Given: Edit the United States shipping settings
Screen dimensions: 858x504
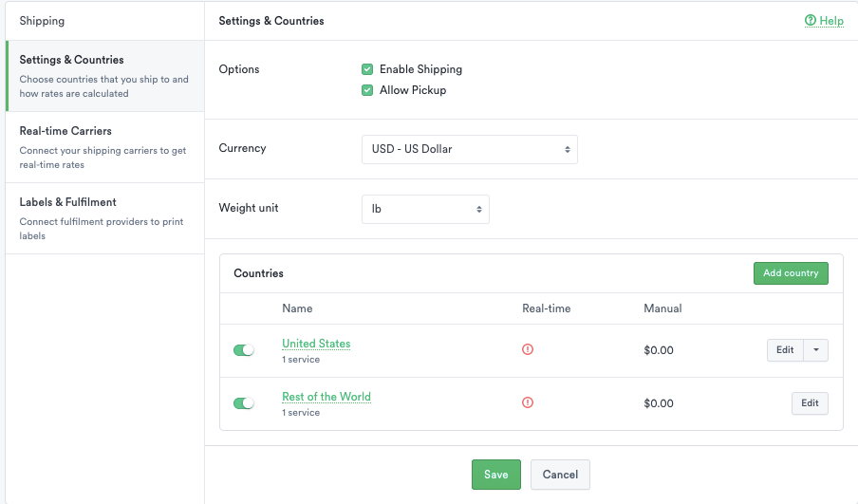Looking at the screenshot, I should click(x=785, y=350).
